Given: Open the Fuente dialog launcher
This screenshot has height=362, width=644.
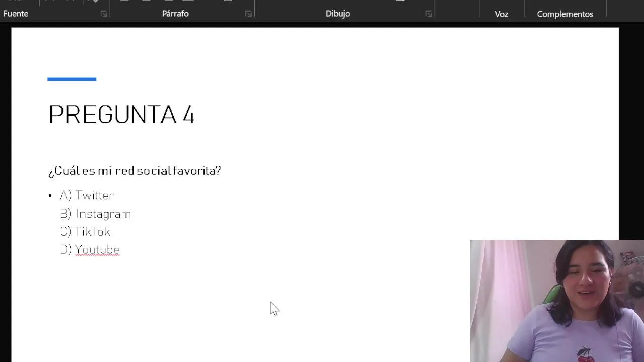Looking at the screenshot, I should click(x=104, y=14).
